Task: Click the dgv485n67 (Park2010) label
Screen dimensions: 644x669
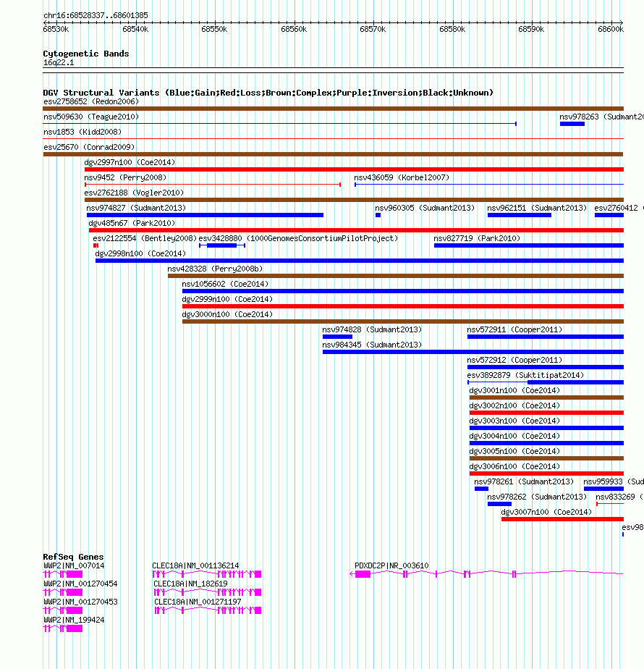Action: (132, 223)
